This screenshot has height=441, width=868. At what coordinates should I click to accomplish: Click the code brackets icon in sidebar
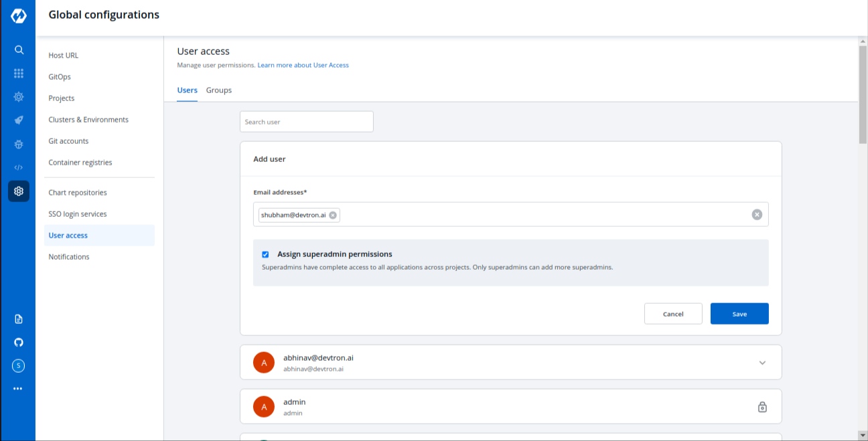pyautogui.click(x=19, y=167)
